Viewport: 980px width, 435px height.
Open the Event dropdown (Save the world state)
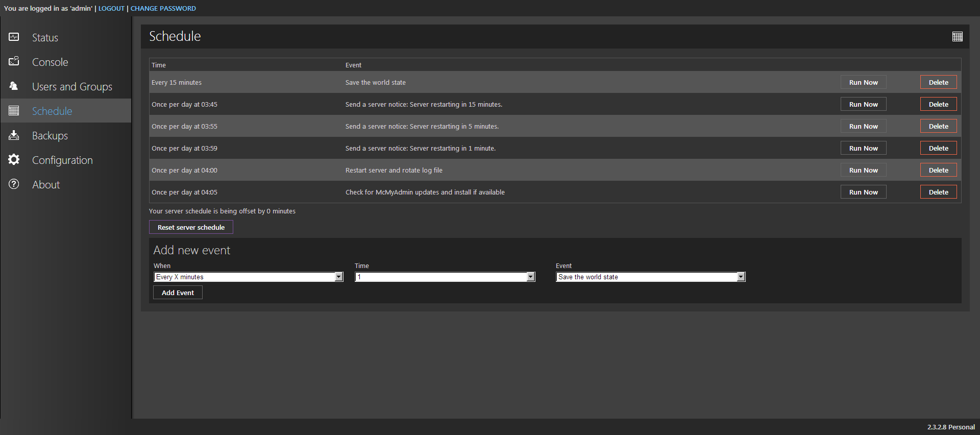tap(650, 277)
